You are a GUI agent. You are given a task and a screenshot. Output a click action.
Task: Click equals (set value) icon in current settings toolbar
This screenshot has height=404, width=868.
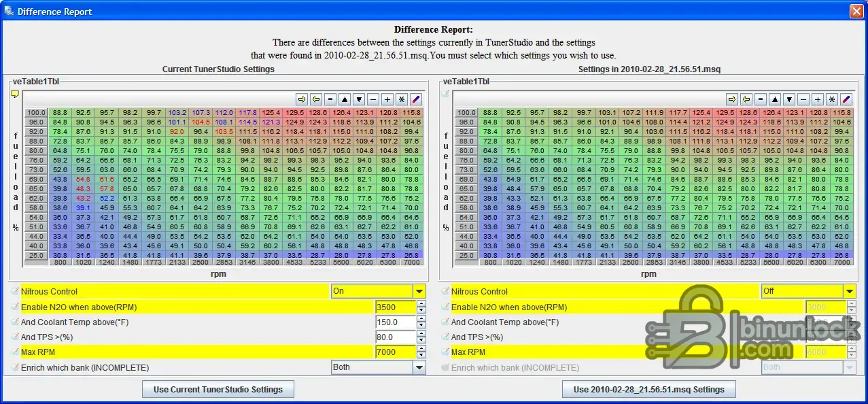(330, 99)
